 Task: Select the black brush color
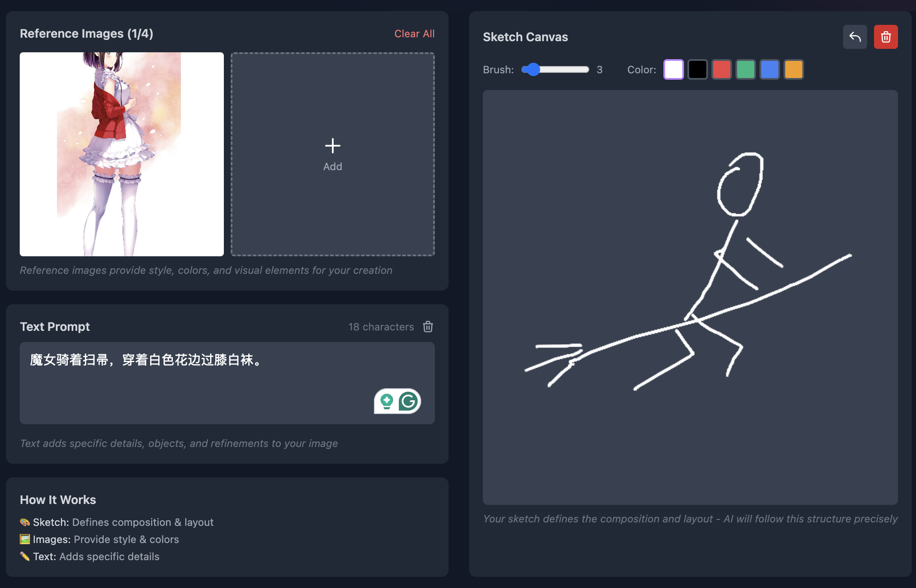coord(697,69)
